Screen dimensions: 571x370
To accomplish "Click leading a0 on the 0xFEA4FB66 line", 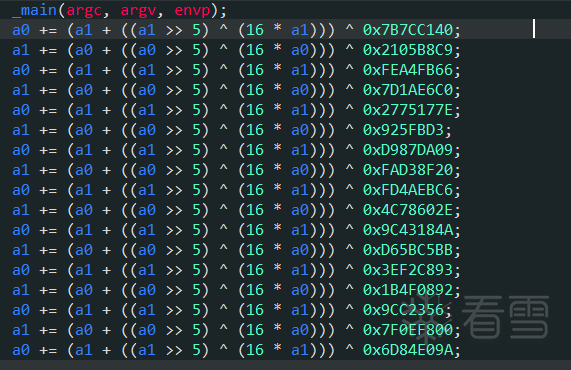I will [x=21, y=70].
